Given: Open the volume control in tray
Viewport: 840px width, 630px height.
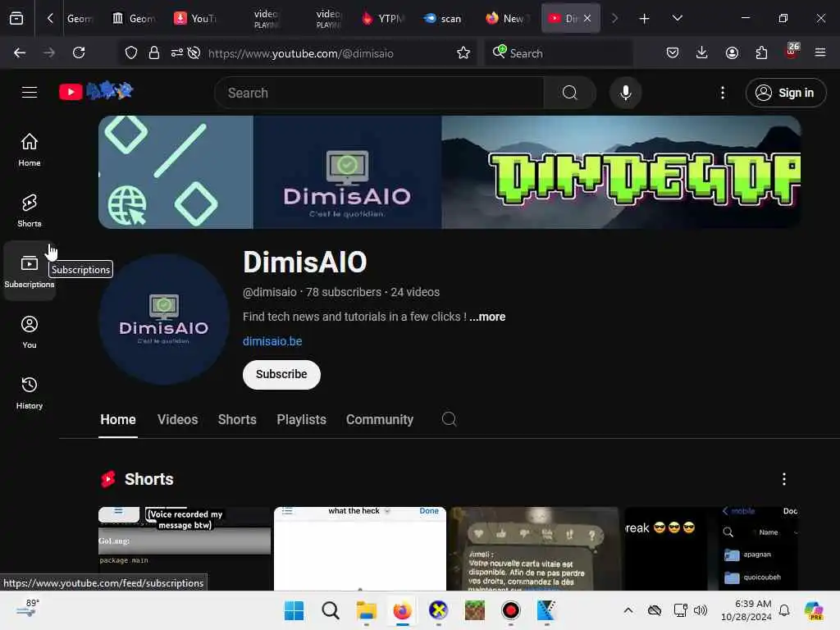Looking at the screenshot, I should click(701, 610).
